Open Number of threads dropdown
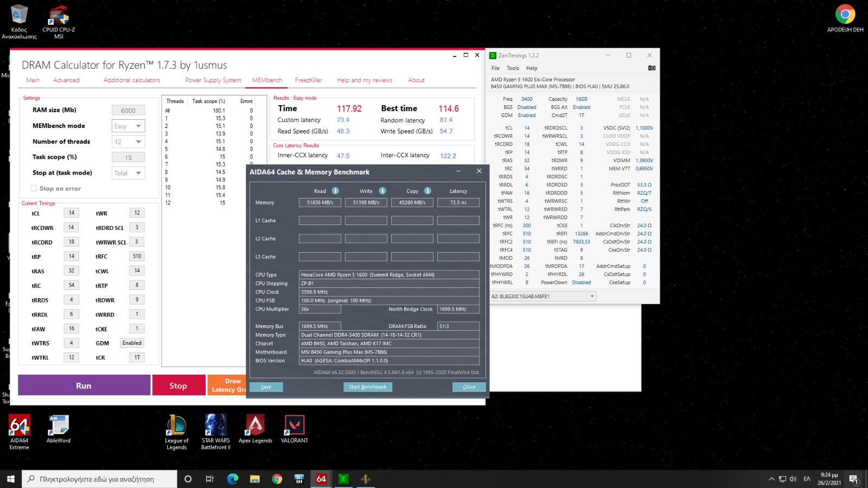 click(x=129, y=142)
